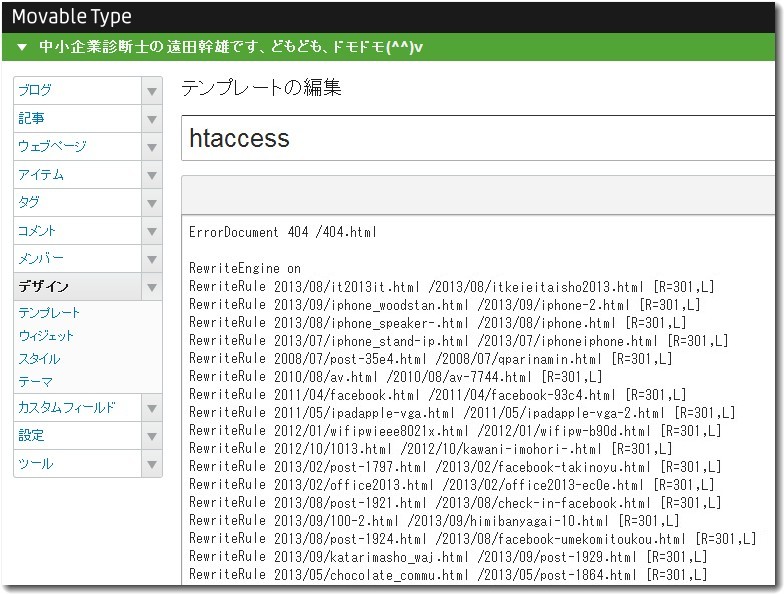Click the 1013.html RewriteRule line
The image size is (784, 594).
pos(430,448)
